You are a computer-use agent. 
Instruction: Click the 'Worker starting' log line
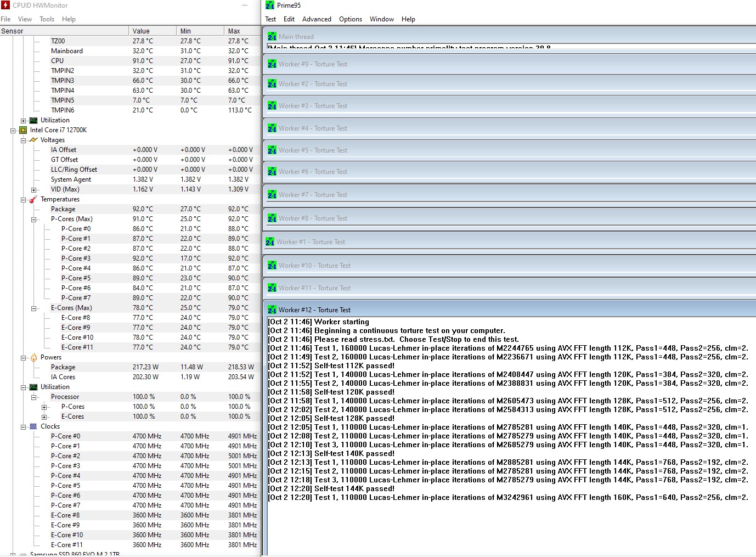(319, 322)
